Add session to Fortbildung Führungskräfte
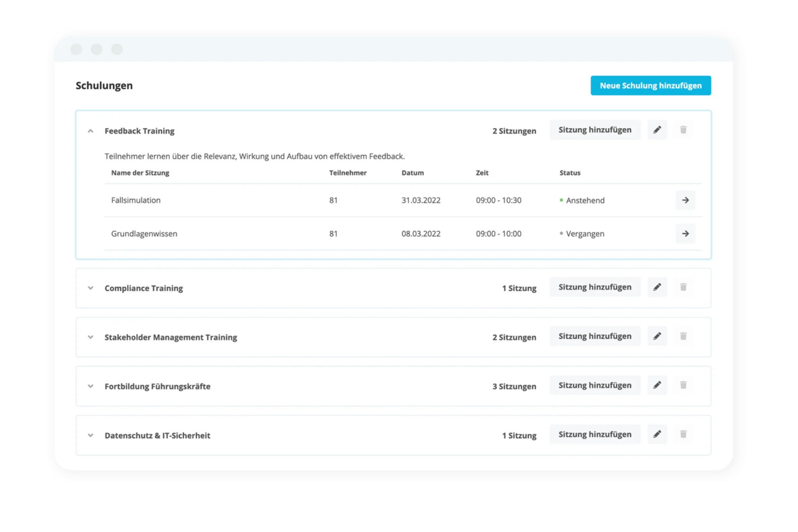 [595, 385]
